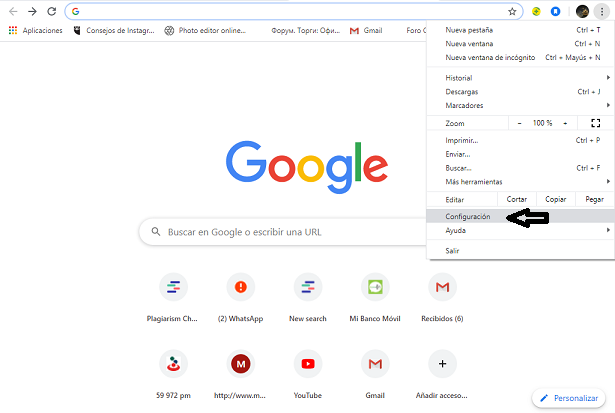615x413 pixels.
Task: Close the three-dot Chrome menu button
Action: [x=602, y=11]
